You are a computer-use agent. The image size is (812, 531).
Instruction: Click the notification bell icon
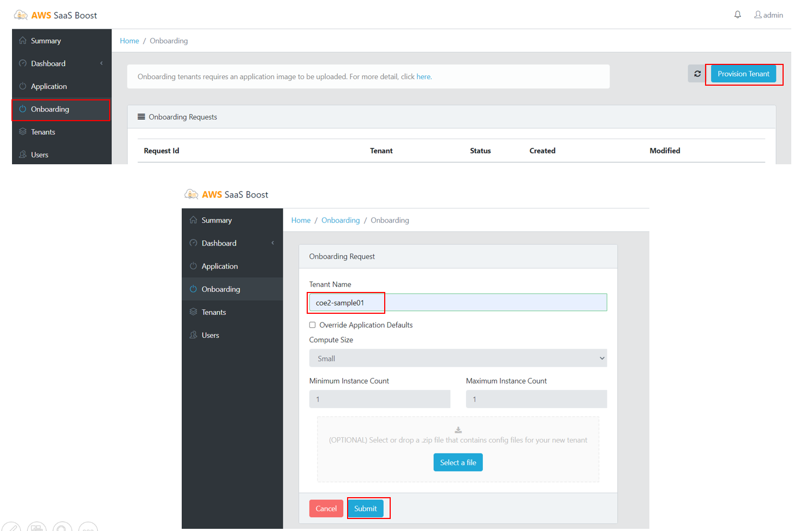pyautogui.click(x=737, y=15)
